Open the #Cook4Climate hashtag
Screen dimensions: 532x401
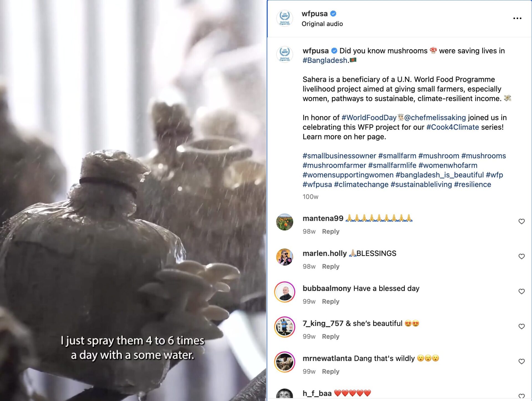point(452,127)
